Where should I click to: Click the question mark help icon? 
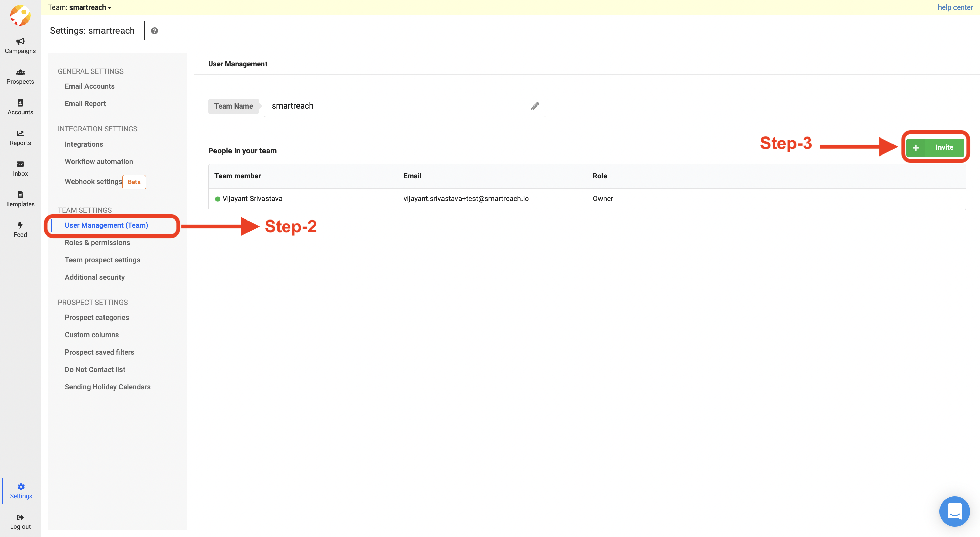155,31
